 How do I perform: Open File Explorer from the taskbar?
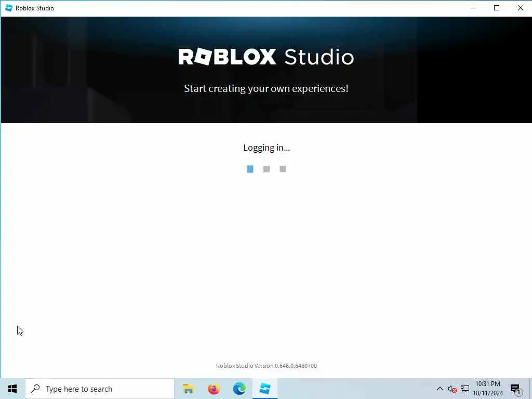coord(188,389)
